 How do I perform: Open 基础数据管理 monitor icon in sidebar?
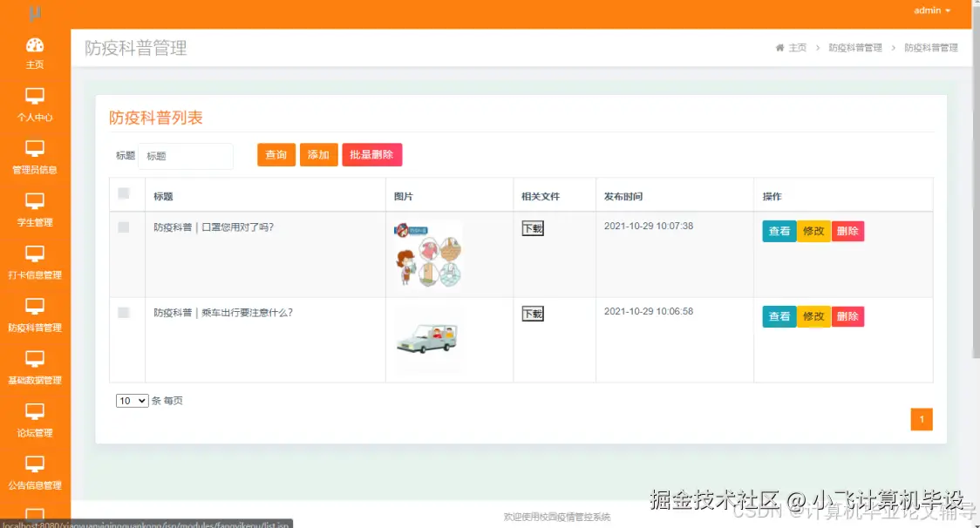35,358
